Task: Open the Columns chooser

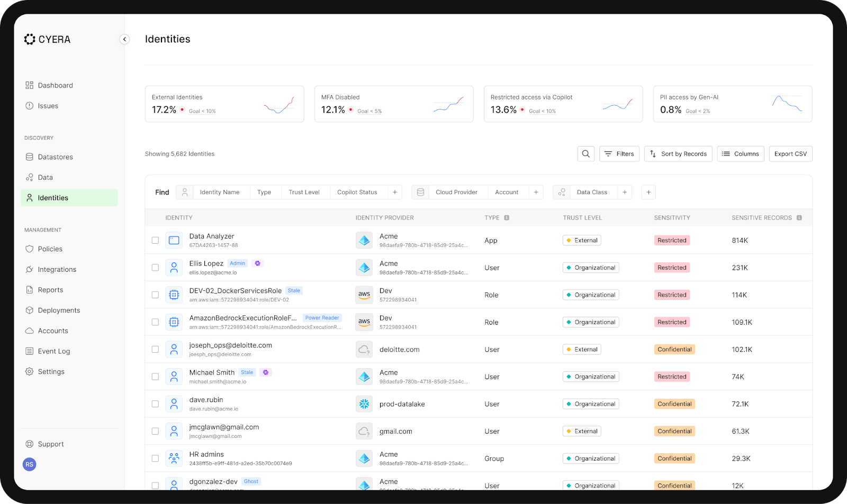Action: [x=741, y=154]
